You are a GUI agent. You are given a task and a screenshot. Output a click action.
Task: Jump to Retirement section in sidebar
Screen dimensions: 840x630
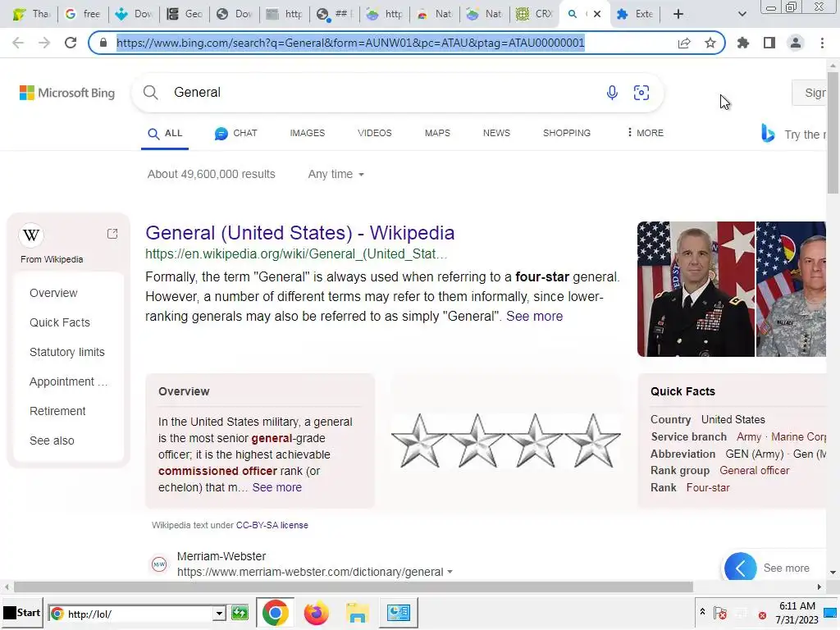point(57,411)
